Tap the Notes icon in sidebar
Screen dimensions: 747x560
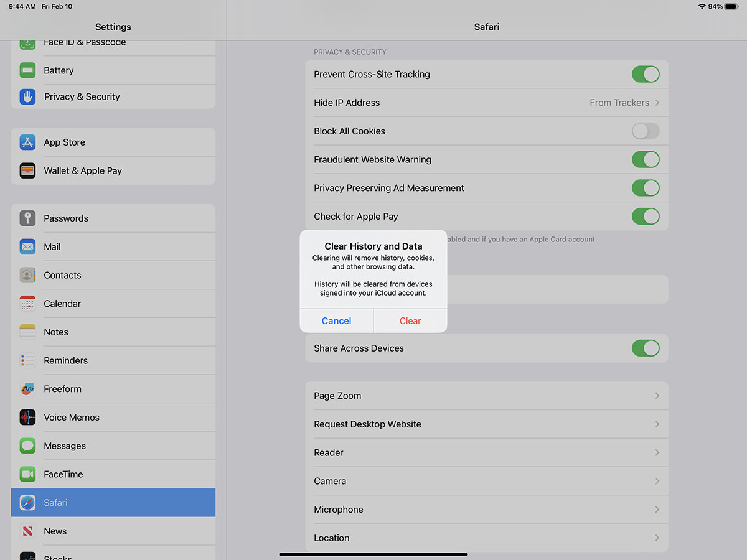coord(27,332)
